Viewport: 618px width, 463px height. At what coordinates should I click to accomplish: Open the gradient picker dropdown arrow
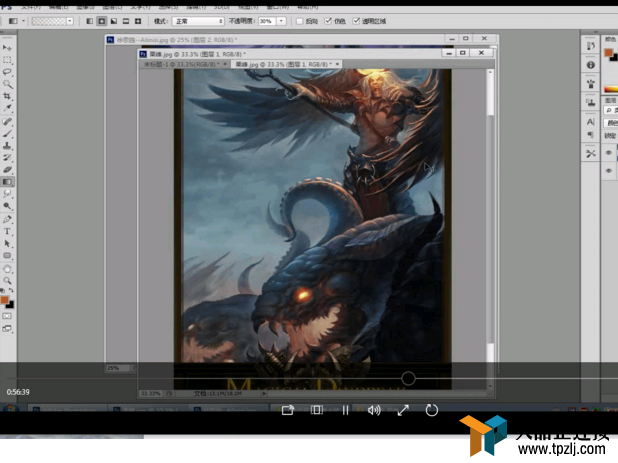click(70, 21)
